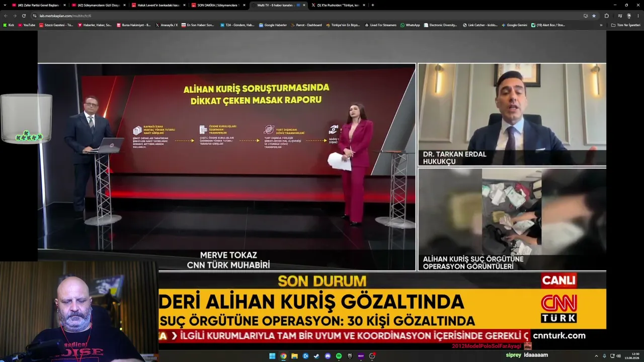Open the En Son Haber bookmark

(x=198, y=25)
